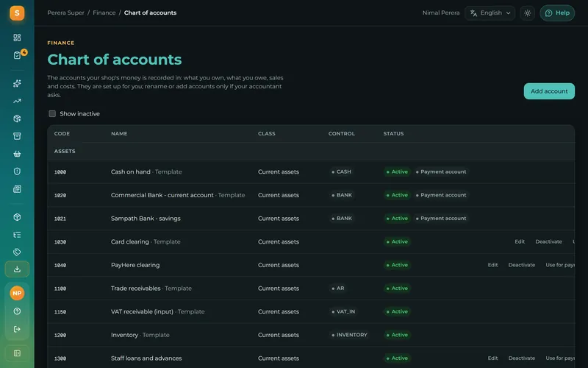Click the STATUS column header
Screen dimensions: 588x368
393,134
